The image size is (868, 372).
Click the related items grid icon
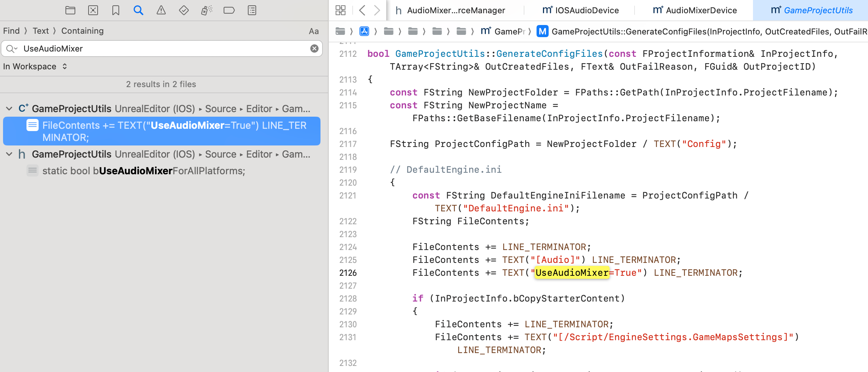[341, 10]
